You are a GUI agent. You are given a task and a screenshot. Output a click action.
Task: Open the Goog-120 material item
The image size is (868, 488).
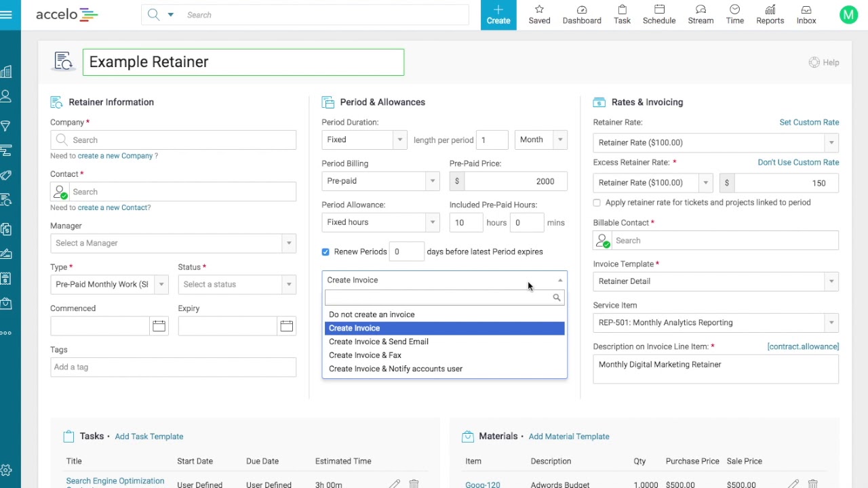(483, 485)
